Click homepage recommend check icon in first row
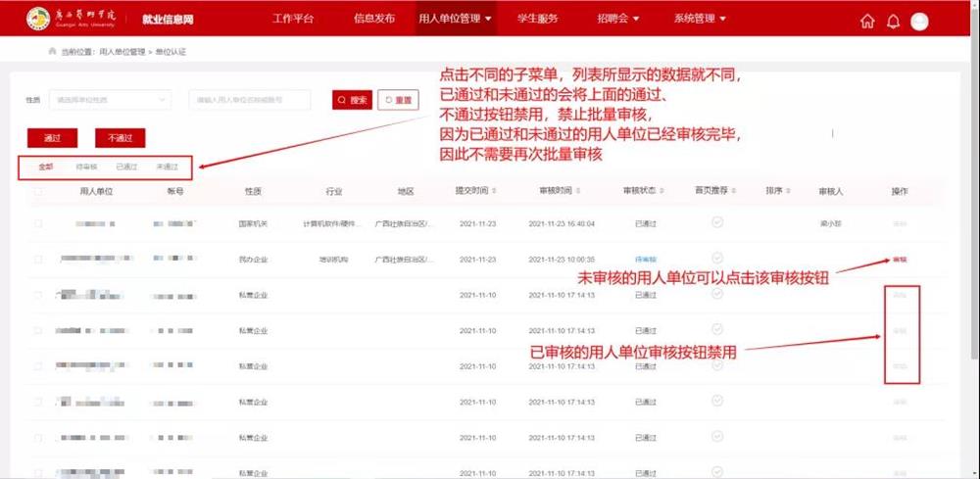The image size is (980, 479). pyautogui.click(x=717, y=223)
